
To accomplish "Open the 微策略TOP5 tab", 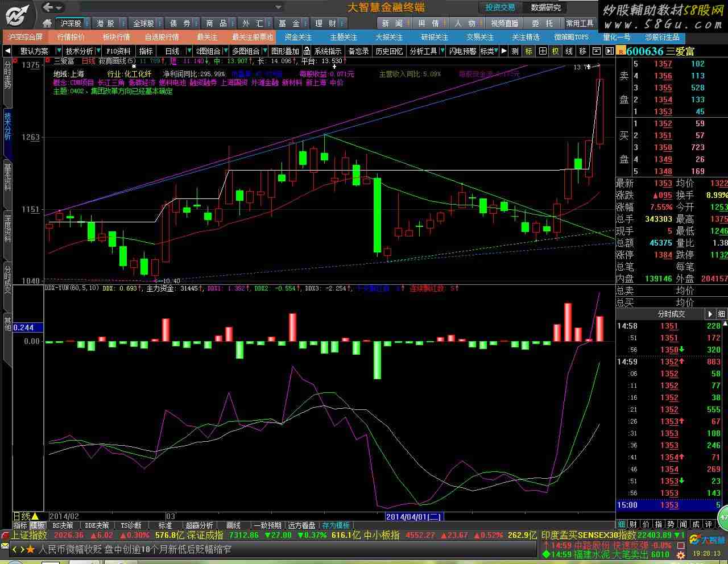I will pos(572,37).
